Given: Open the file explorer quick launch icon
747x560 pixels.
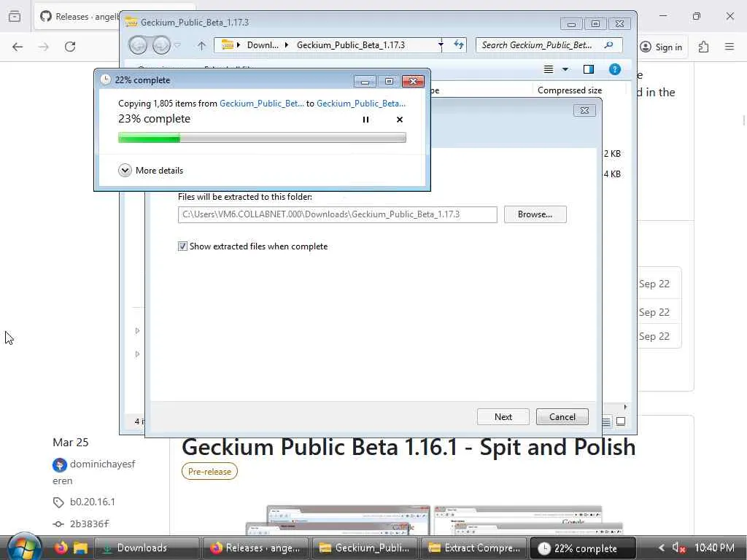Looking at the screenshot, I should point(80,548).
